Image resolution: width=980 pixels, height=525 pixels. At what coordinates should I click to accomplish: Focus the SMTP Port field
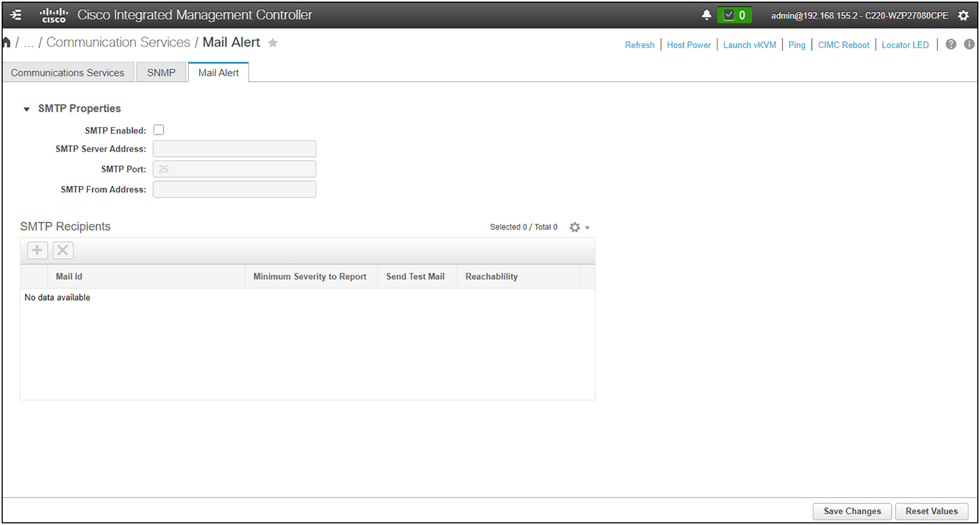pos(234,169)
